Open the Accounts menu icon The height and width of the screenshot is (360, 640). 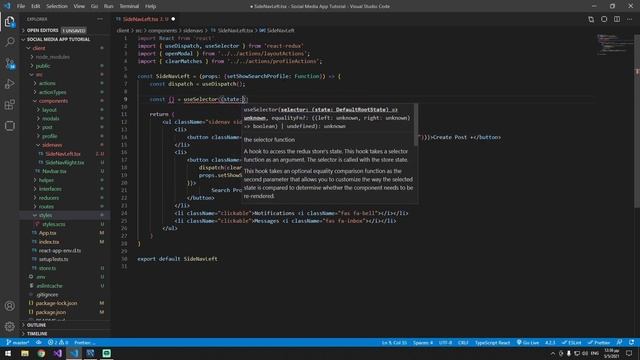pyautogui.click(x=9, y=306)
